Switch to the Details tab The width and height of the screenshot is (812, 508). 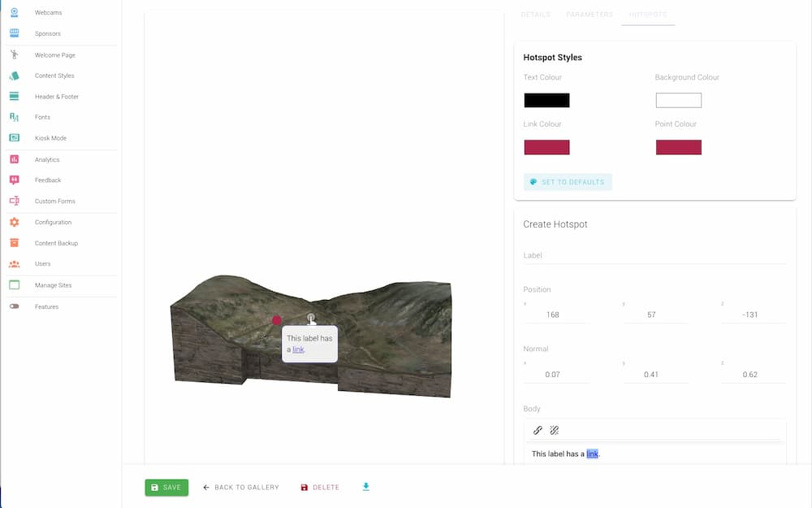click(x=535, y=15)
